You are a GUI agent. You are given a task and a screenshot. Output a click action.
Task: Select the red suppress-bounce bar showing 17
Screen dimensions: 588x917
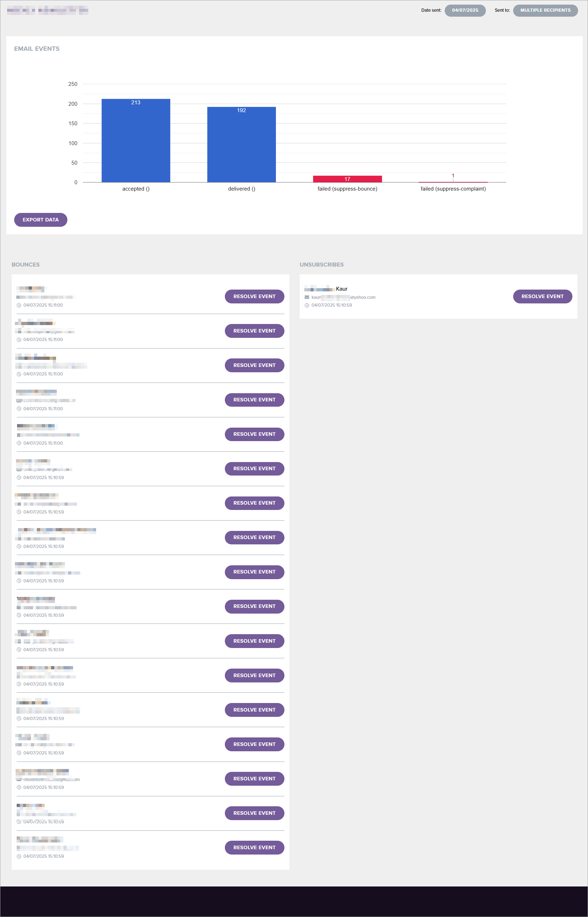347,179
